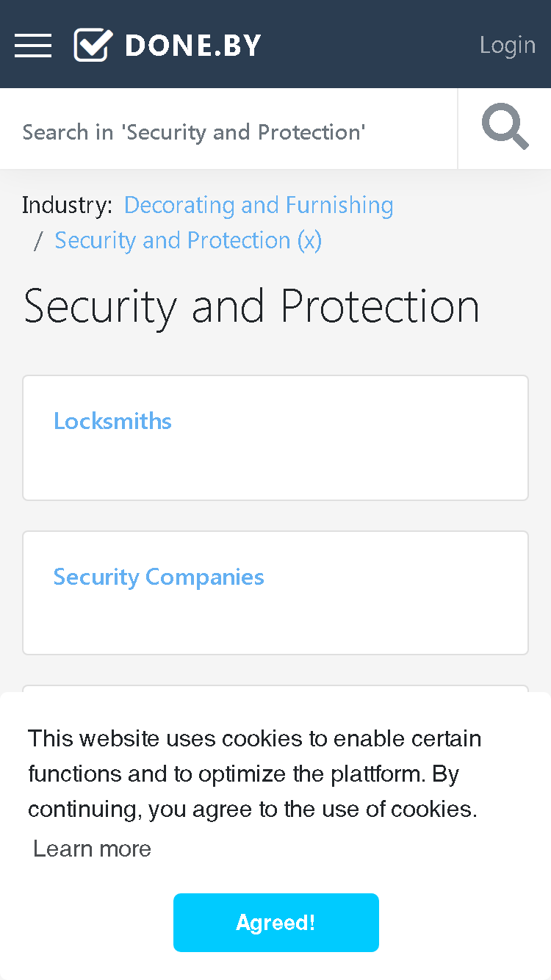Click the cookie notice message text
The image size is (551, 980).
254,774
